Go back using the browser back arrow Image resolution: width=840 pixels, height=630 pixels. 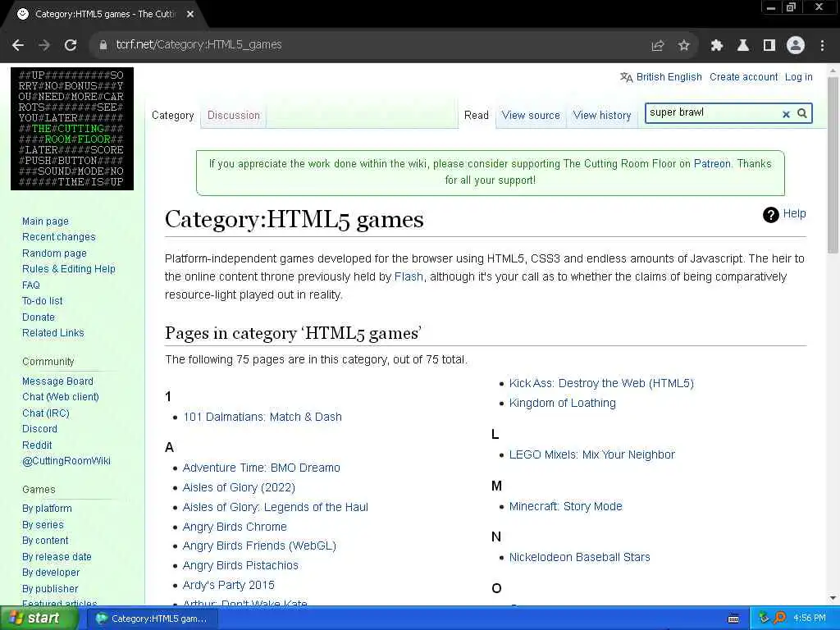(x=18, y=45)
